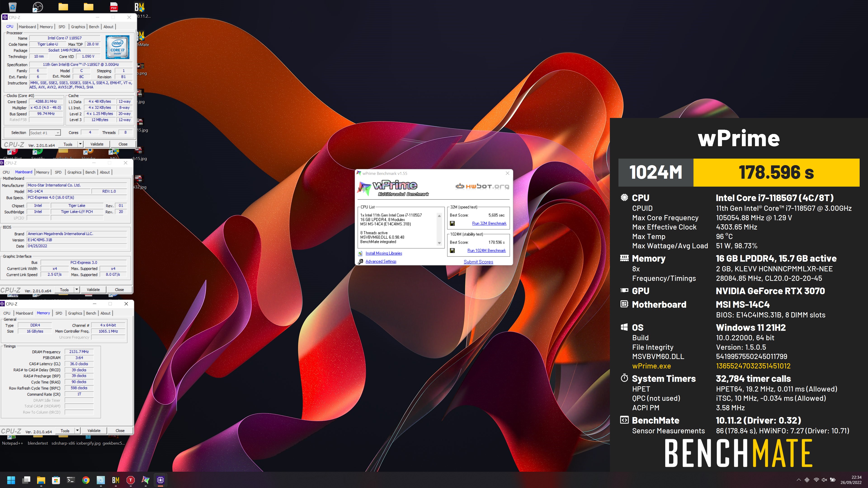The width and height of the screenshot is (868, 488).
Task: Click Submit Scores link in wPrime
Action: [x=478, y=262]
